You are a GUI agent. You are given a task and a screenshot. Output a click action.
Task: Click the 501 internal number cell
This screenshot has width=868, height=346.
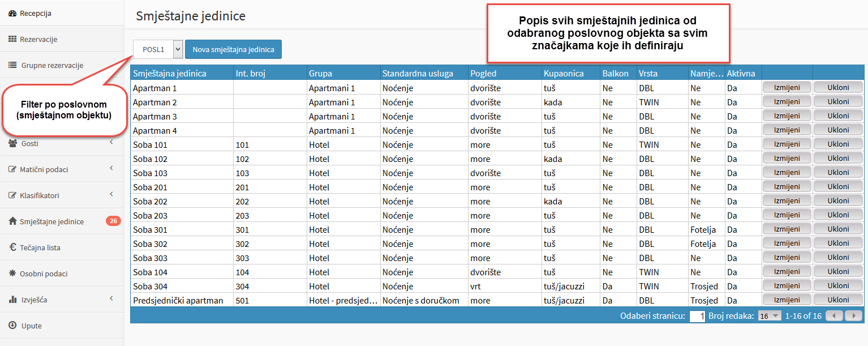pyautogui.click(x=270, y=300)
